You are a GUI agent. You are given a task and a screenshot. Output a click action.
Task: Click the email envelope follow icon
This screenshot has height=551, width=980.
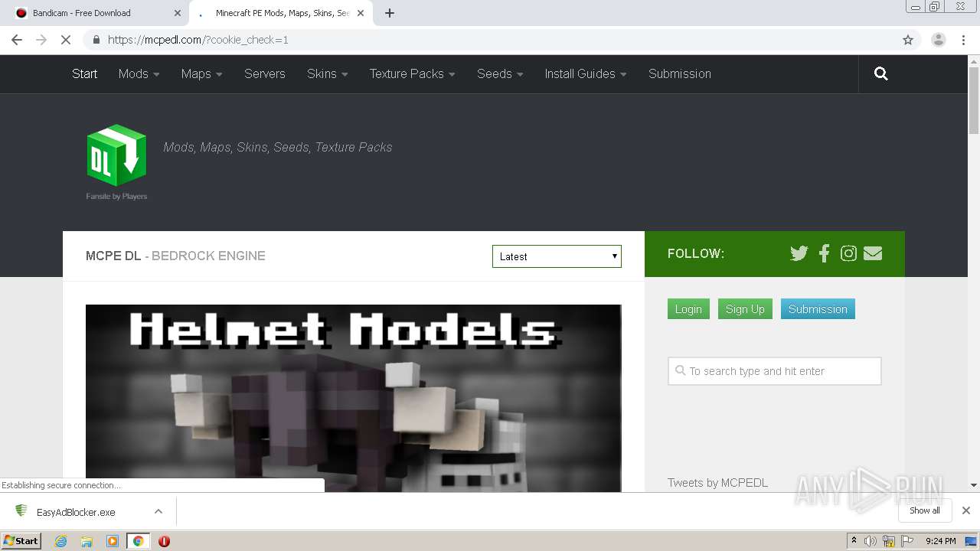pyautogui.click(x=873, y=253)
